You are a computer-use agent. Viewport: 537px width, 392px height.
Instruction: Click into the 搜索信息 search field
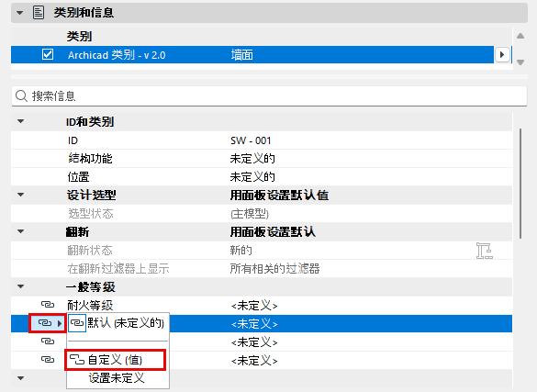click(269, 96)
